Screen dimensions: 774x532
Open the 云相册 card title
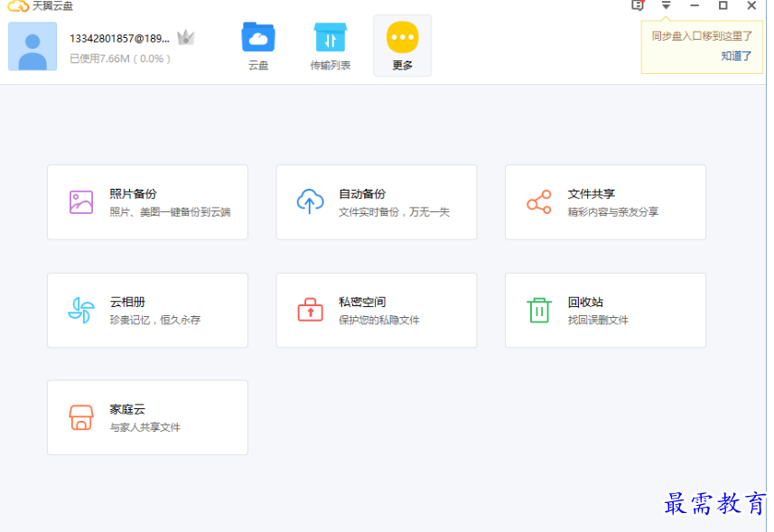pos(126,302)
